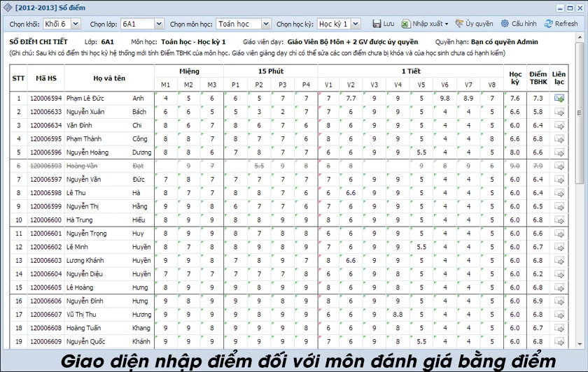The height and width of the screenshot is (372, 588).
Task: Click the Họ và tên column header
Action: 109,78
